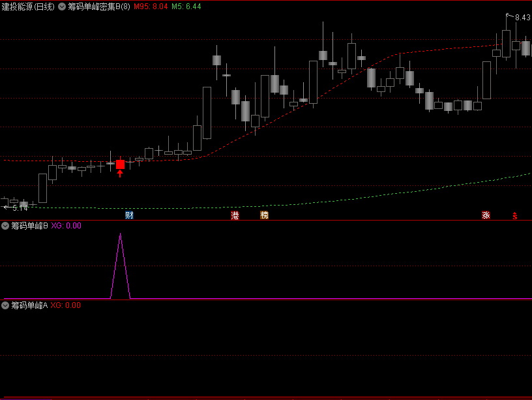Click the 筹码单峰B sub-chart label
Image resolution: width=532 pixels, height=400 pixels.
tap(29, 226)
